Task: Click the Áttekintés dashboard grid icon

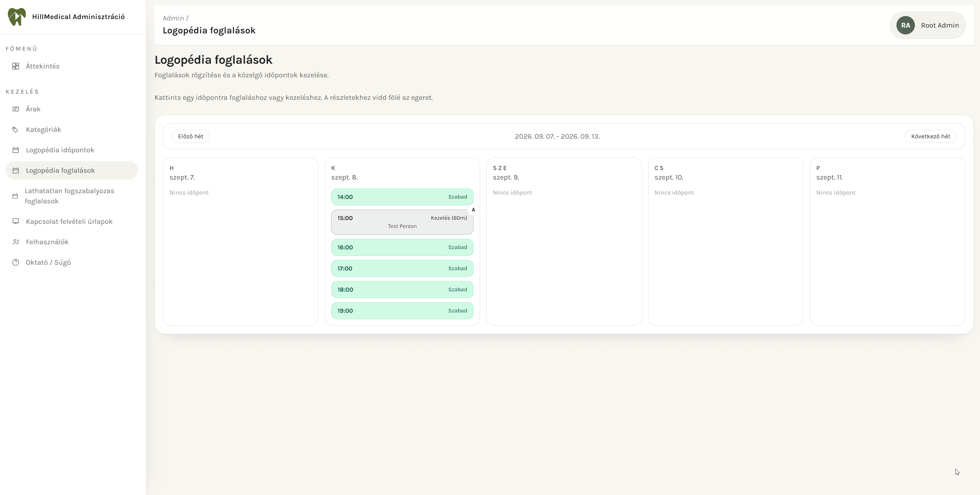Action: 16,66
